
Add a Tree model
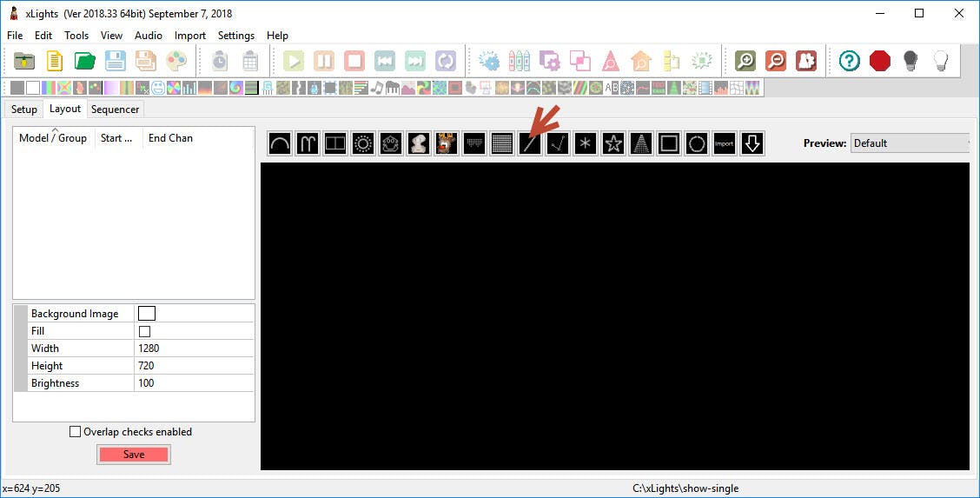pyautogui.click(x=640, y=143)
